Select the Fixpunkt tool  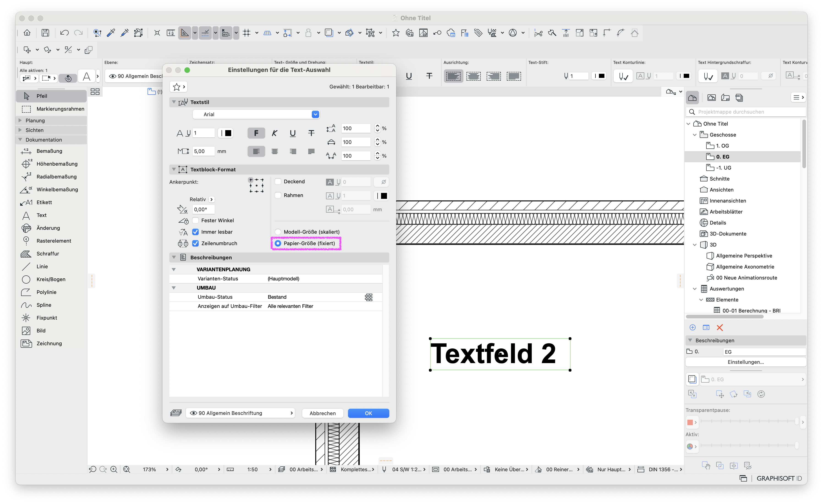[x=51, y=318]
